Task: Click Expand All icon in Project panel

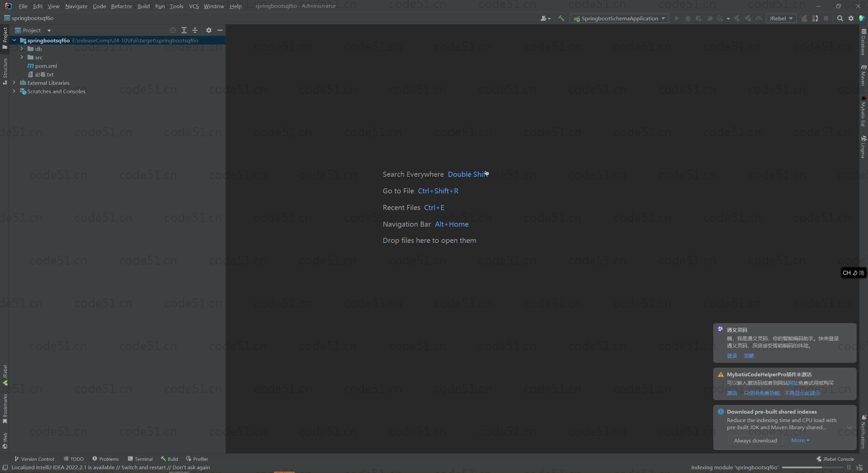Action: point(184,30)
